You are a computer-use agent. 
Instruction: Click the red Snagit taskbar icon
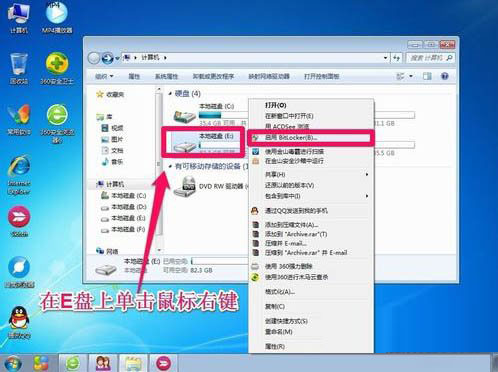pyautogui.click(x=163, y=363)
